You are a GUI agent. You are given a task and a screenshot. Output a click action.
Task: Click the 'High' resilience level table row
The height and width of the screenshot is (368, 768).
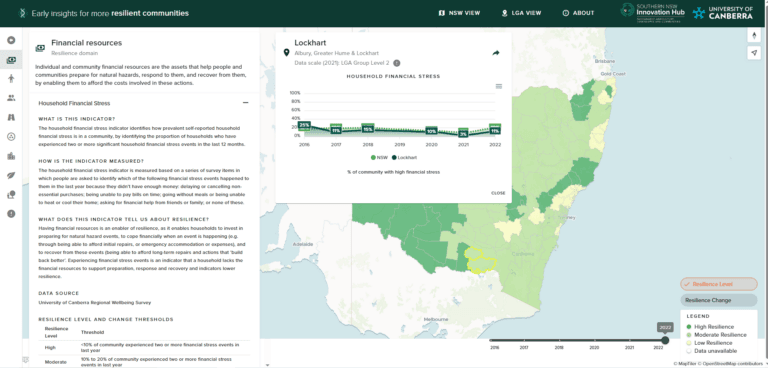[144, 347]
